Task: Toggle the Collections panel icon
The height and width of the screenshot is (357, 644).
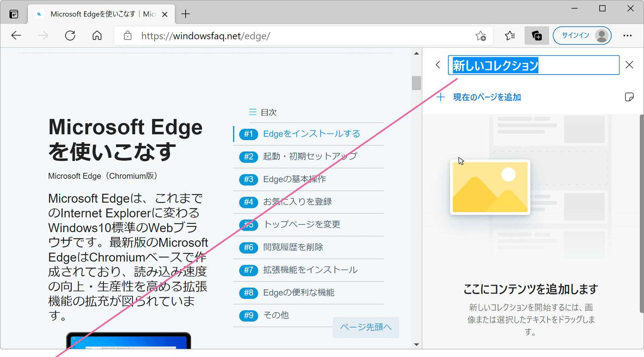Action: coord(537,35)
